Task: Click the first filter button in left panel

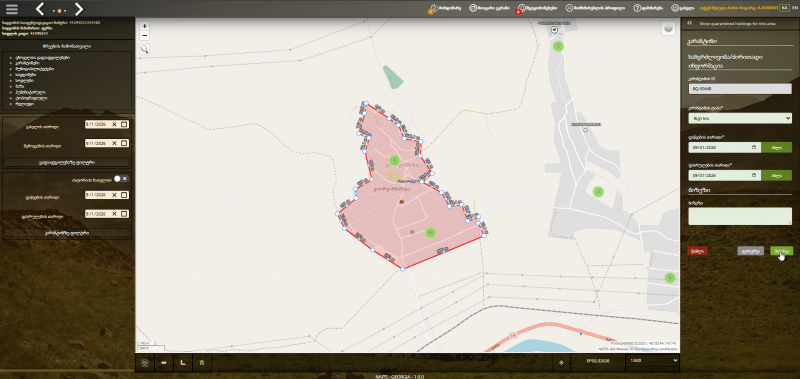Action: pos(67,163)
